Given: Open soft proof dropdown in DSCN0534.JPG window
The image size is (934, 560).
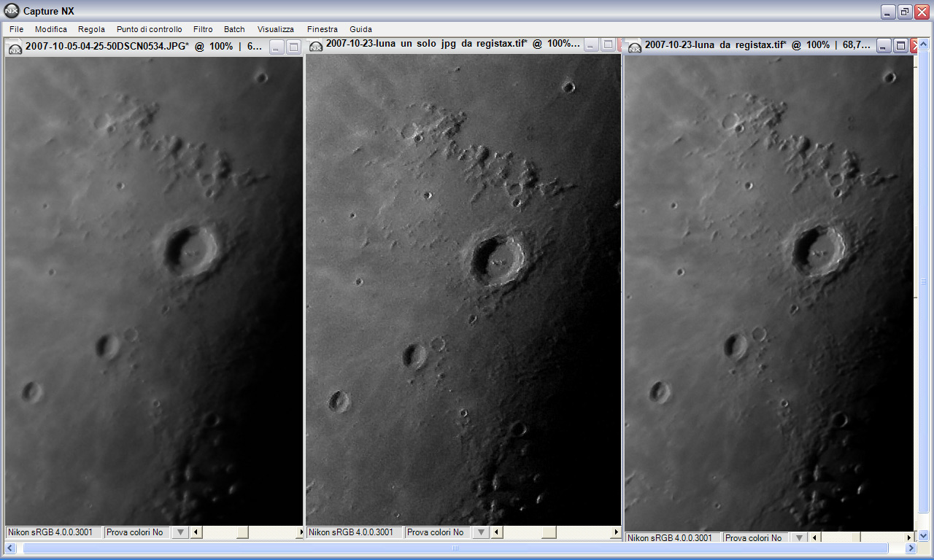Looking at the screenshot, I should [x=180, y=532].
